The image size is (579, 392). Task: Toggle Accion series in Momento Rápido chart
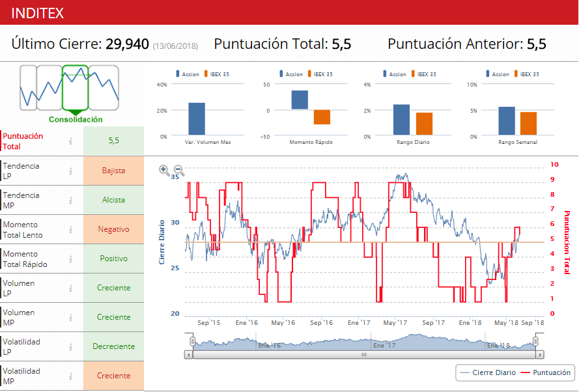(x=291, y=74)
